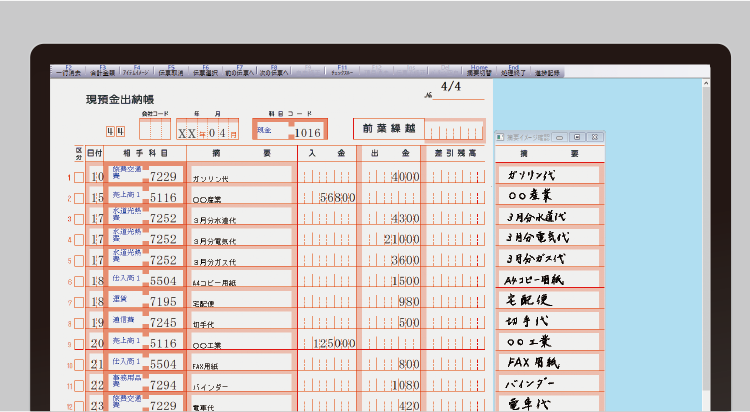
Task: Click the 科目コード field showing 1016
Action: click(x=306, y=132)
